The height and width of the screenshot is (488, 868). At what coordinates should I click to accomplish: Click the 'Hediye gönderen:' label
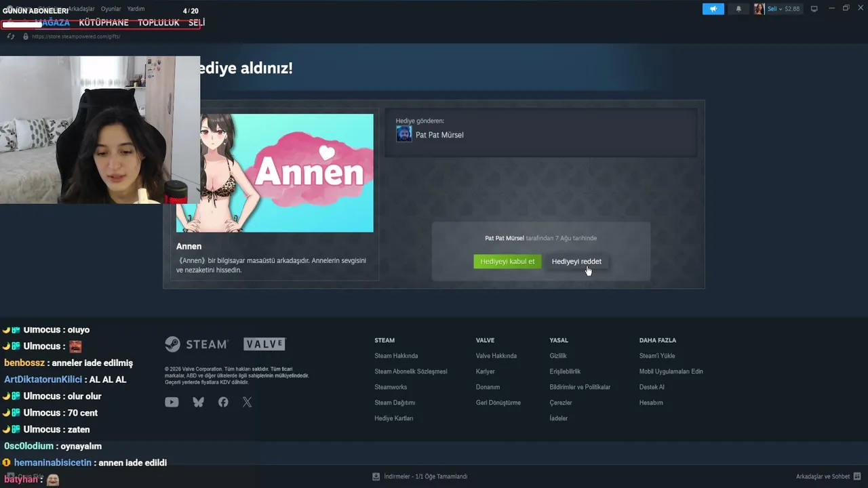pos(420,121)
